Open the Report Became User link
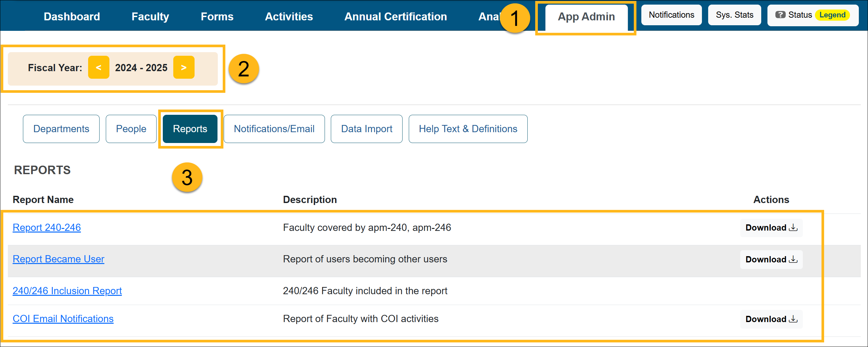The height and width of the screenshot is (347, 868). 59,259
